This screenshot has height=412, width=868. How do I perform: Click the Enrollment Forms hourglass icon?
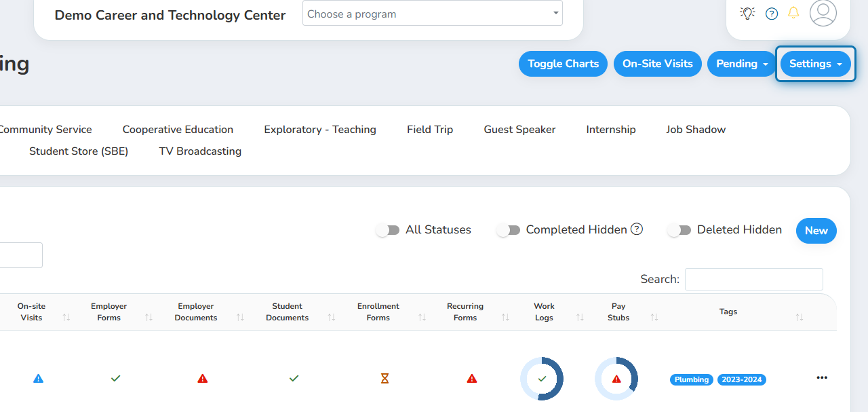[x=384, y=379]
